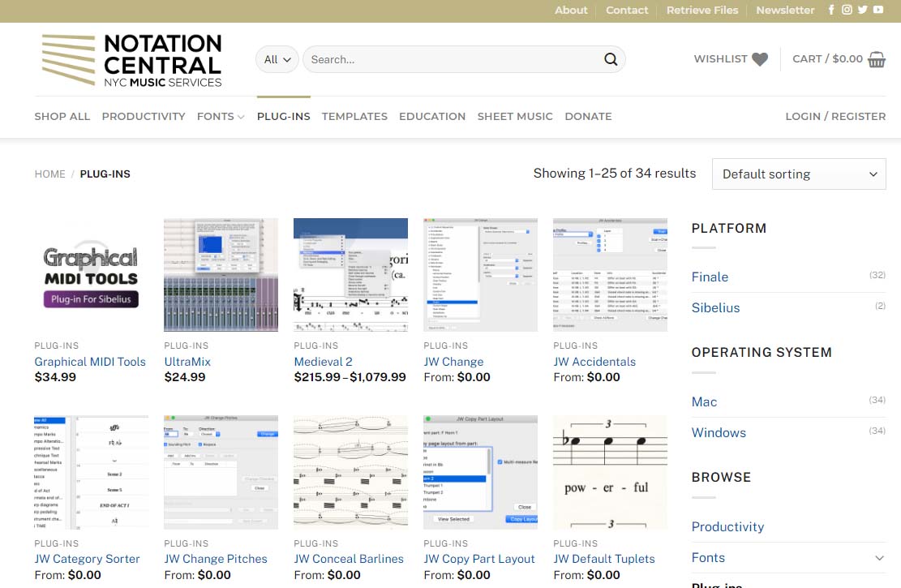Open UltraMix product thumbnail
Viewport: 901px width, 588px height.
[221, 275]
